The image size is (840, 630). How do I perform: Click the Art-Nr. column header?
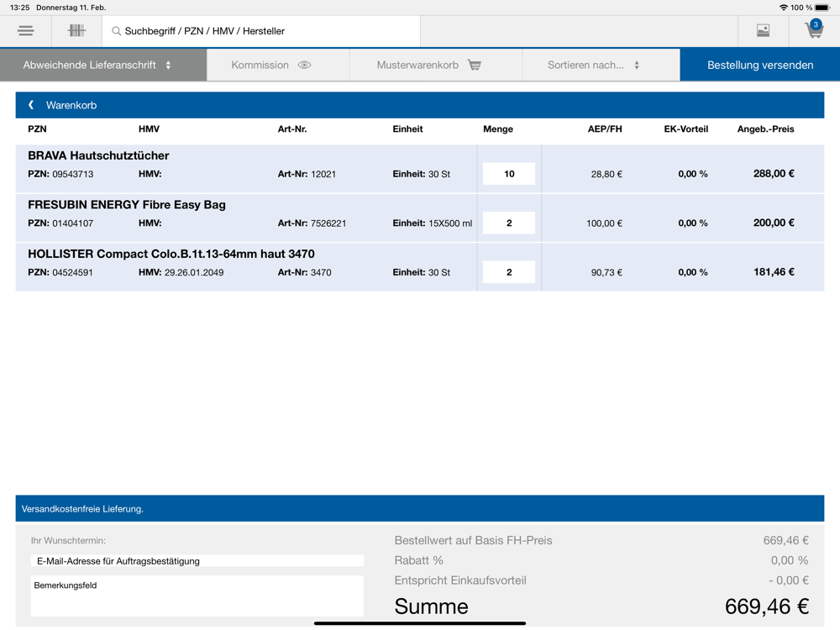[x=292, y=129]
